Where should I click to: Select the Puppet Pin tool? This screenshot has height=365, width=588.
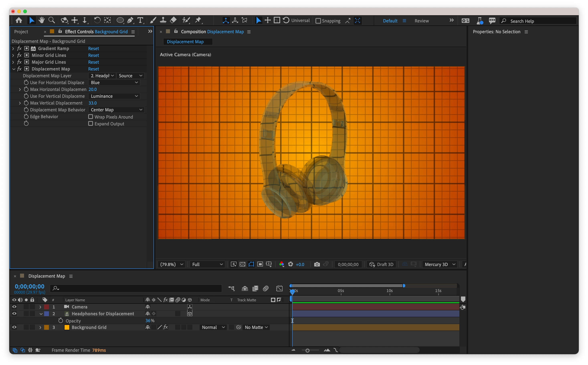198,20
